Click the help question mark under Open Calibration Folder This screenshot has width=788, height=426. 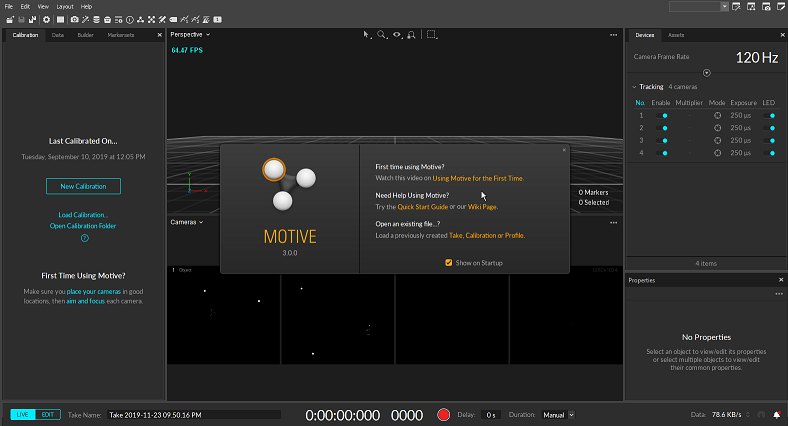pyautogui.click(x=84, y=238)
